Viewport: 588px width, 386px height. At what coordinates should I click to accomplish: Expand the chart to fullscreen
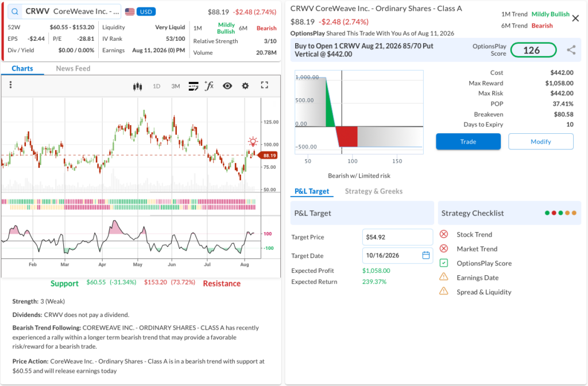point(264,85)
